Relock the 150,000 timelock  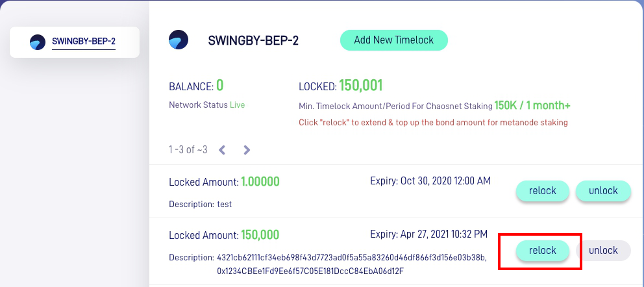(x=543, y=251)
